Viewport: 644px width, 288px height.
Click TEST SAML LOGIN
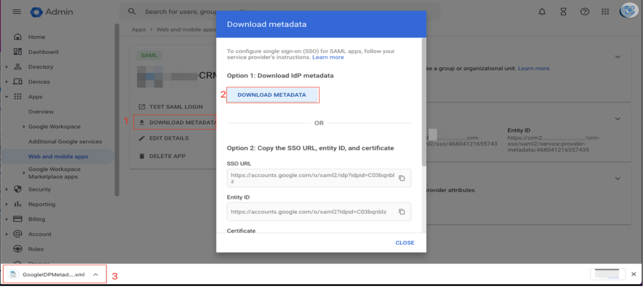click(176, 107)
